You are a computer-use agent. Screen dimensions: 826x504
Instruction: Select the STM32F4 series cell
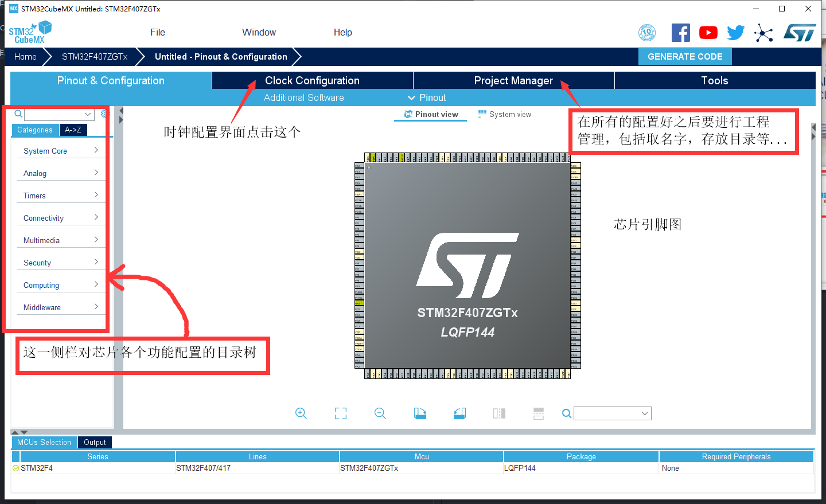(98, 468)
